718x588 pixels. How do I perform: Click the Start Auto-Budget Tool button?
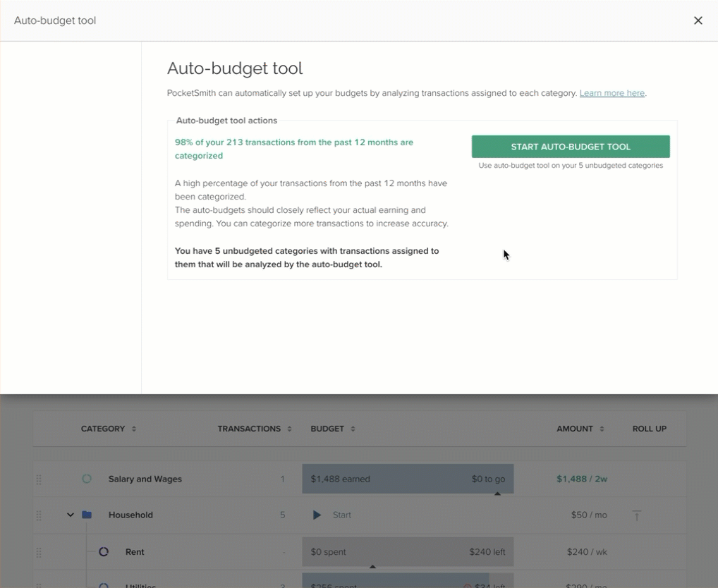click(571, 147)
